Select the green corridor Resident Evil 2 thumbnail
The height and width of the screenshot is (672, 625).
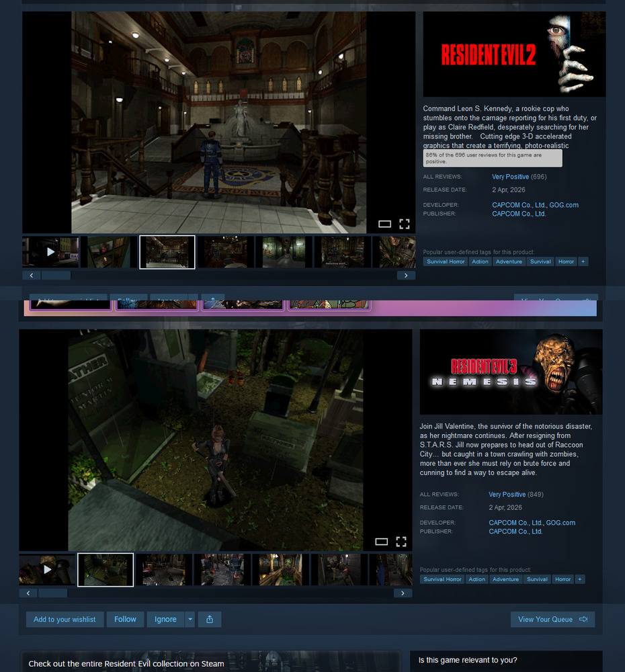point(284,252)
